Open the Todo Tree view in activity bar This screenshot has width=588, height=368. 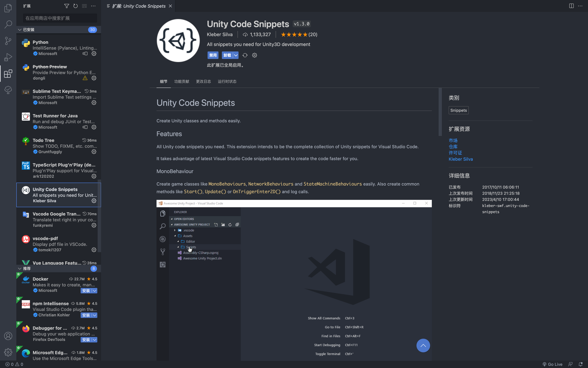(8, 90)
